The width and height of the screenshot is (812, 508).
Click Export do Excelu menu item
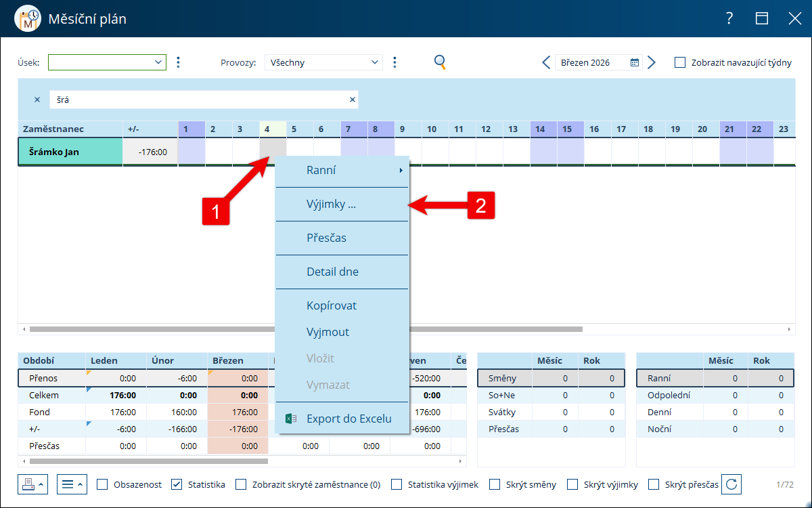(342, 419)
